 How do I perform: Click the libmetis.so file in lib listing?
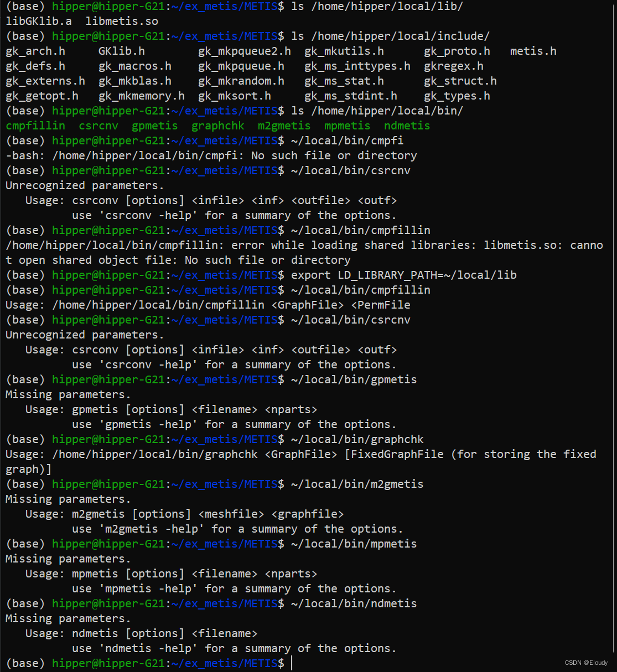click(122, 21)
